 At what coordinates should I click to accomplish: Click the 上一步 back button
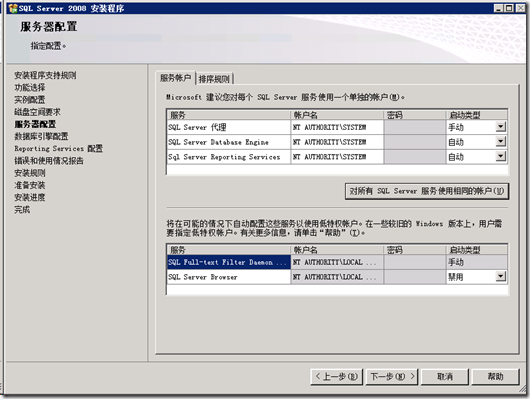336,376
